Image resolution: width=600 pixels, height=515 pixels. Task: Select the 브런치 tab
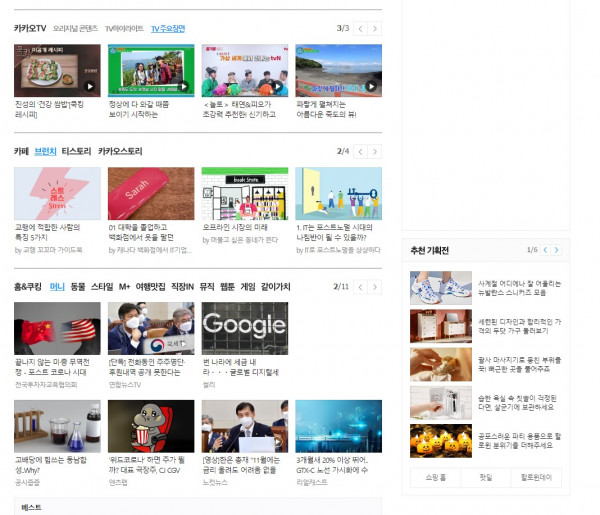click(x=45, y=151)
